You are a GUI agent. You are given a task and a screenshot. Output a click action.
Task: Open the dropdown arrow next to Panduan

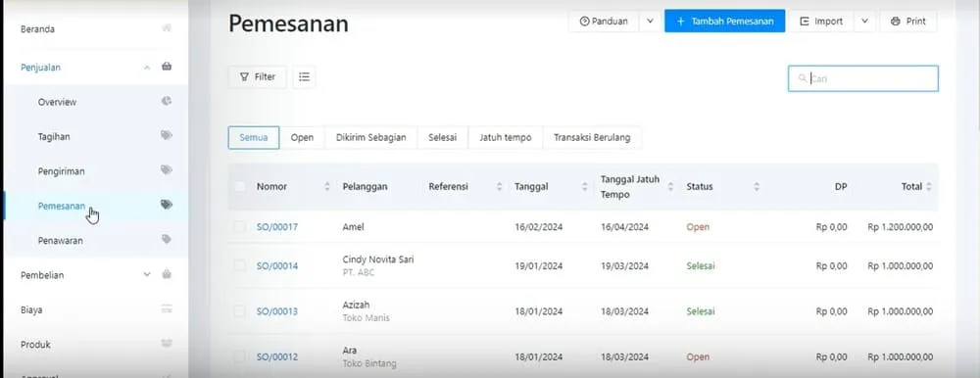click(x=650, y=22)
